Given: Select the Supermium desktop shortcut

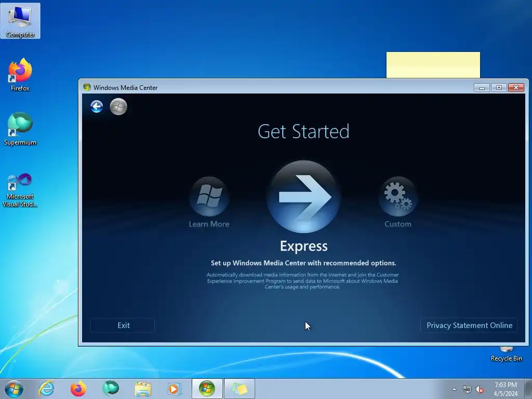Looking at the screenshot, I should pos(20,129).
